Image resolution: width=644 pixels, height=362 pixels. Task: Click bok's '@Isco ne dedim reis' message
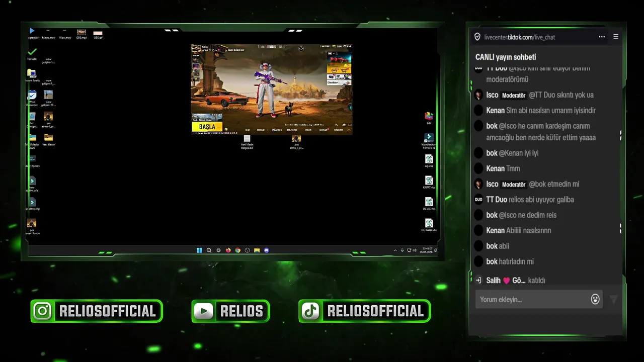coord(528,215)
